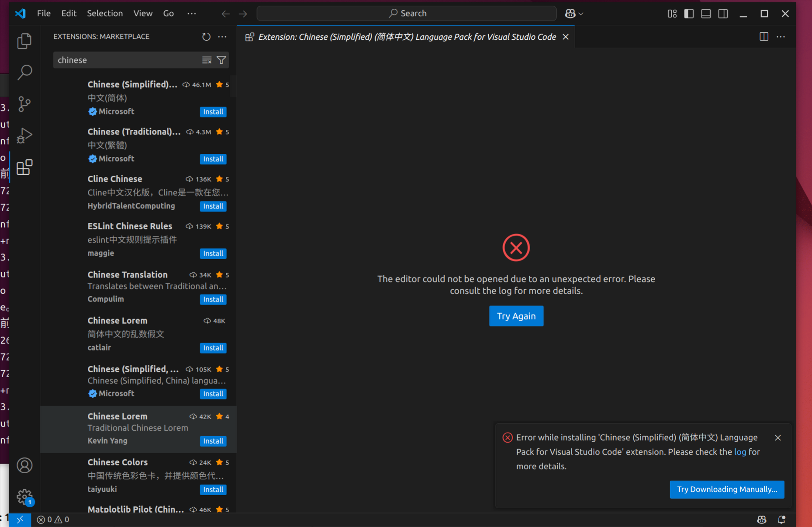Install Chinese (Simplified) 中文(简体) extension
Image resolution: width=812 pixels, height=527 pixels.
(213, 112)
